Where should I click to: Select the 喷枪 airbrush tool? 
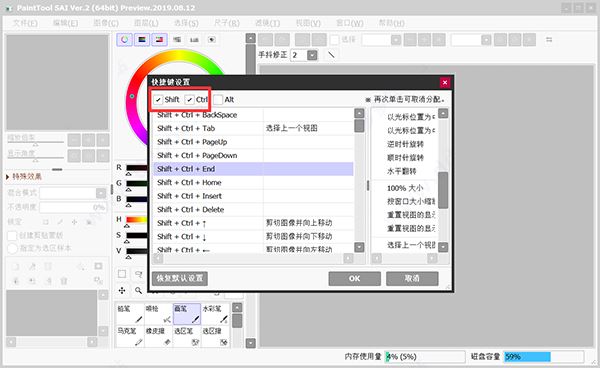pos(158,314)
